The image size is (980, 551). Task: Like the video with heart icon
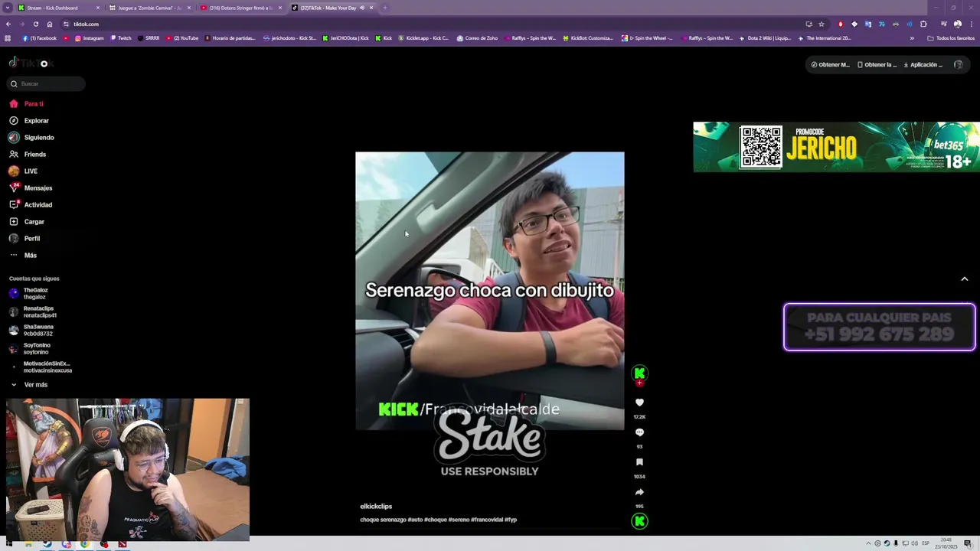point(639,403)
